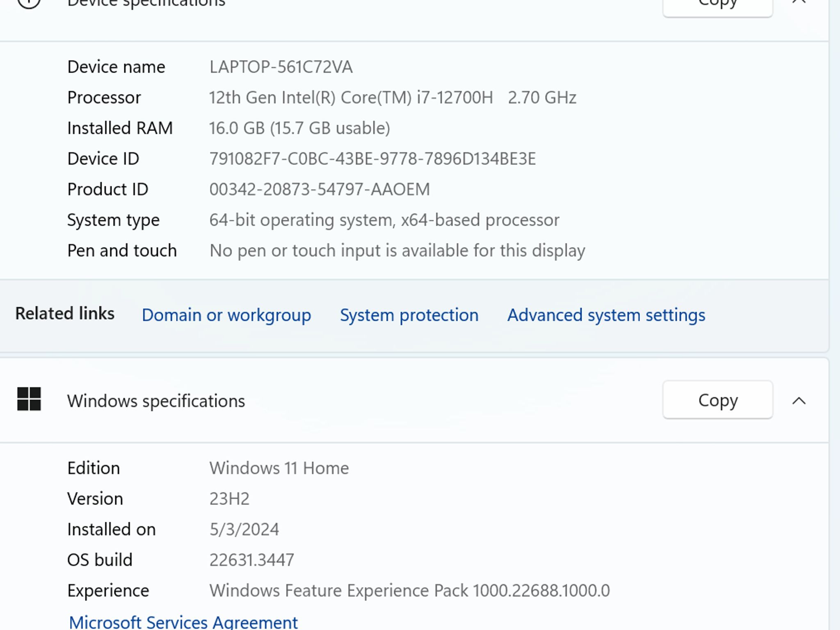Viewport: 840px width, 630px height.
Task: Collapse the Device specifications section chevron
Action: coord(799,2)
